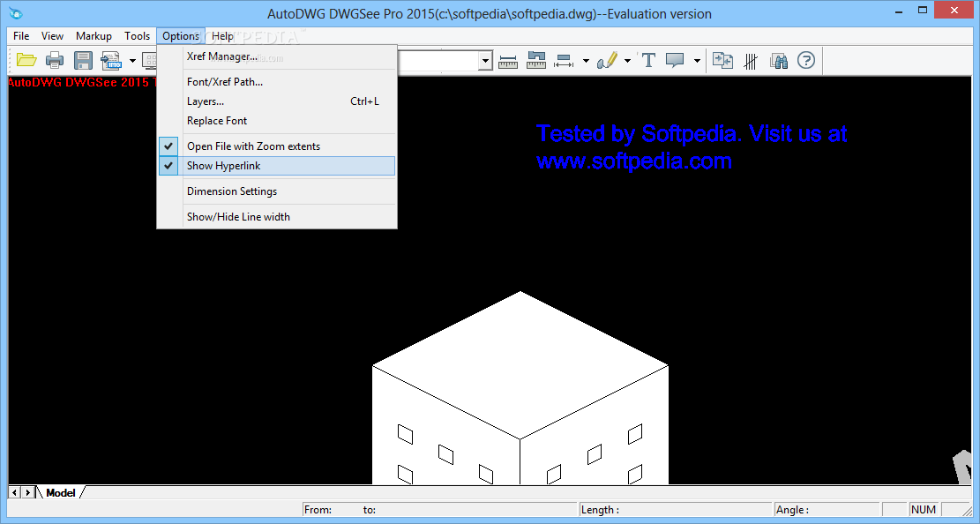980x524 pixels.
Task: Open the Help menu
Action: click(222, 36)
